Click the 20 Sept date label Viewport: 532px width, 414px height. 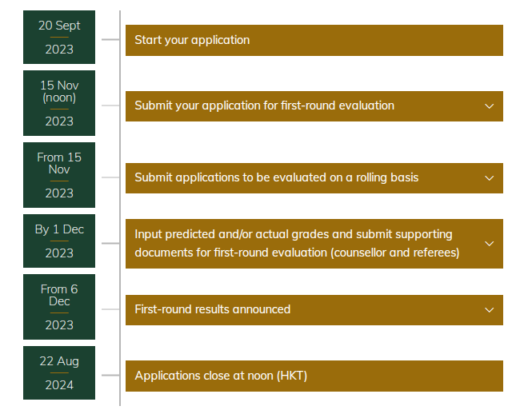(x=59, y=26)
